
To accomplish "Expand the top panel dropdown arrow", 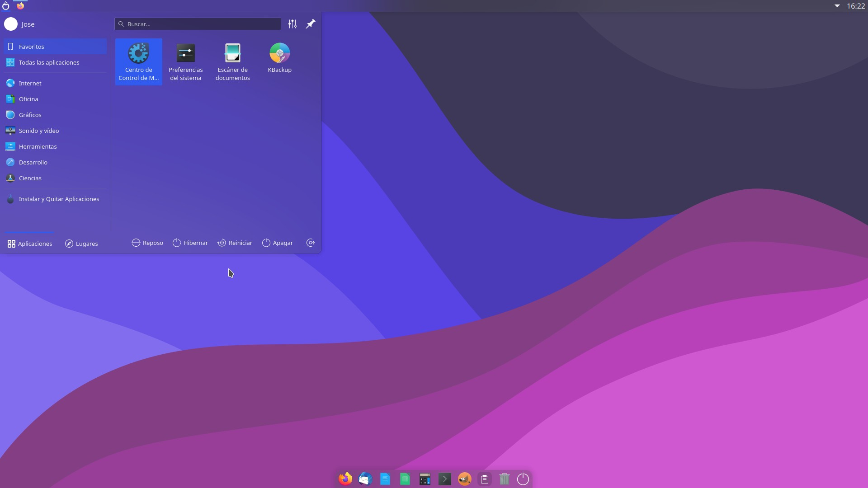I will (x=837, y=6).
